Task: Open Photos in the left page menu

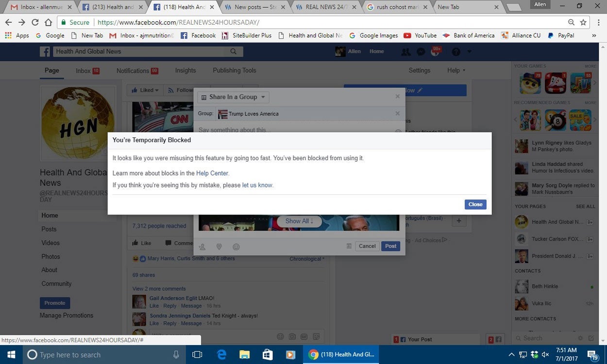Action: [x=51, y=256]
